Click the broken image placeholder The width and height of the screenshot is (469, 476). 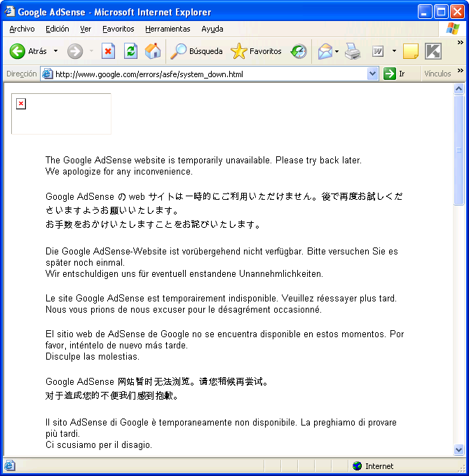click(61, 114)
